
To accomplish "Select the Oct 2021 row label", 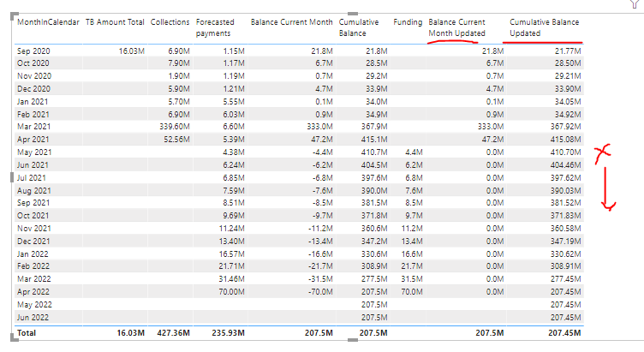I will (33, 215).
